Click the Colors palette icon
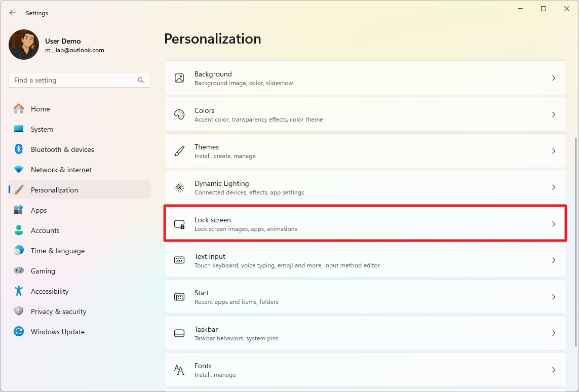Viewport: 579px width, 392px height. (179, 114)
